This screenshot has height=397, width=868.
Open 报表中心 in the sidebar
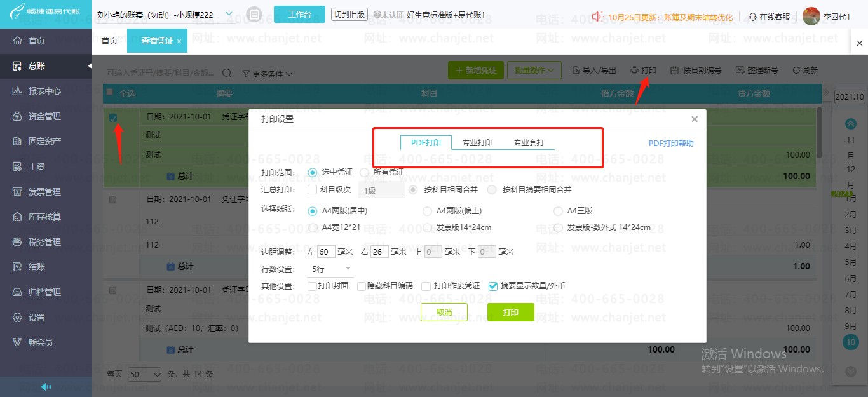click(46, 91)
